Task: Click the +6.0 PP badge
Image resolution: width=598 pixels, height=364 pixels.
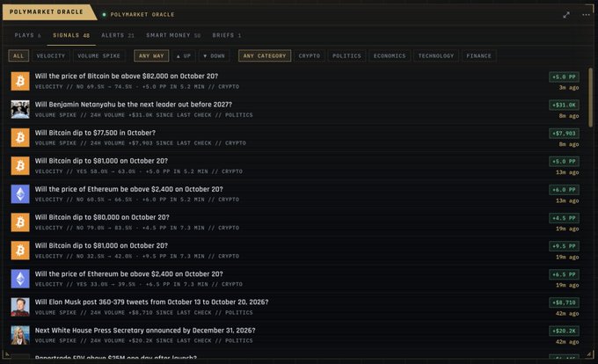Action: pyautogui.click(x=564, y=190)
